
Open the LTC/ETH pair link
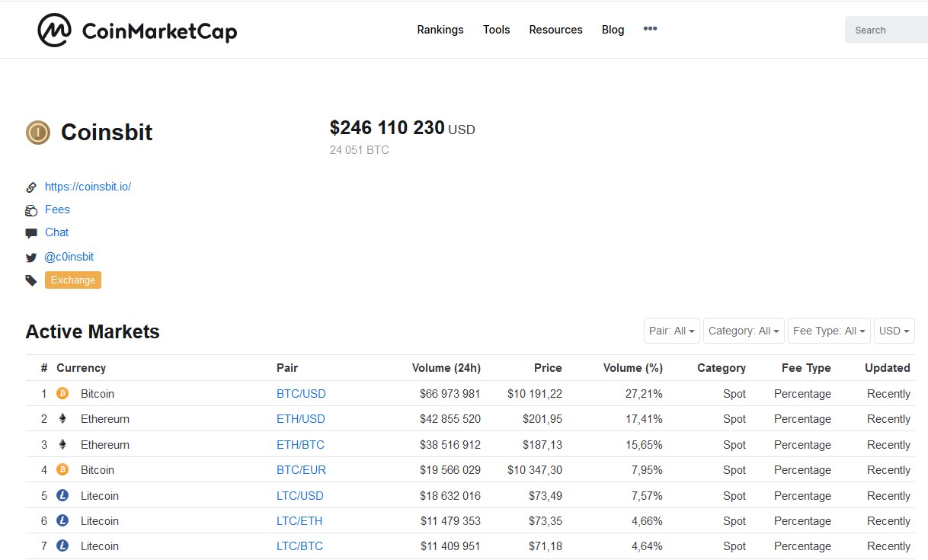(x=299, y=521)
